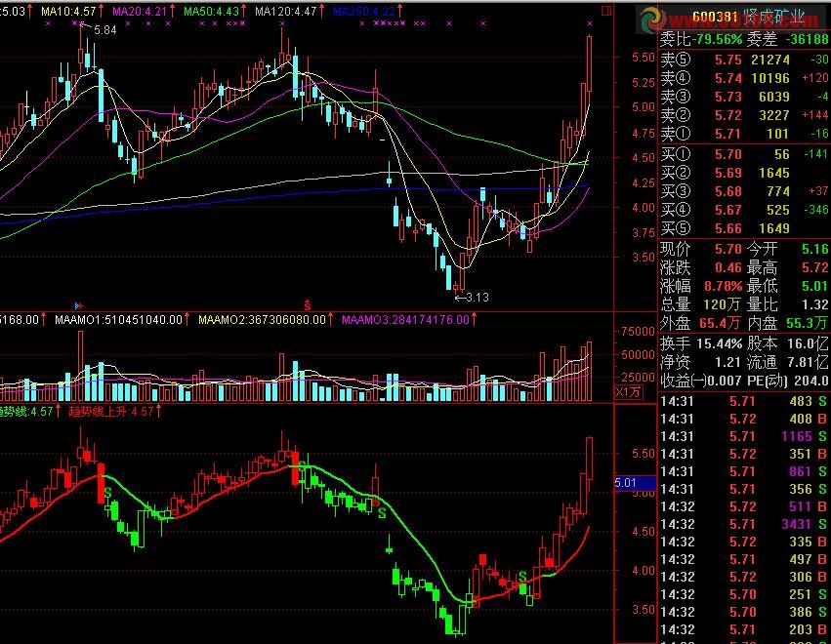Screen dimensions: 831x644
Task: Click the blue arrow marker below the price chart
Action: pos(79,305)
